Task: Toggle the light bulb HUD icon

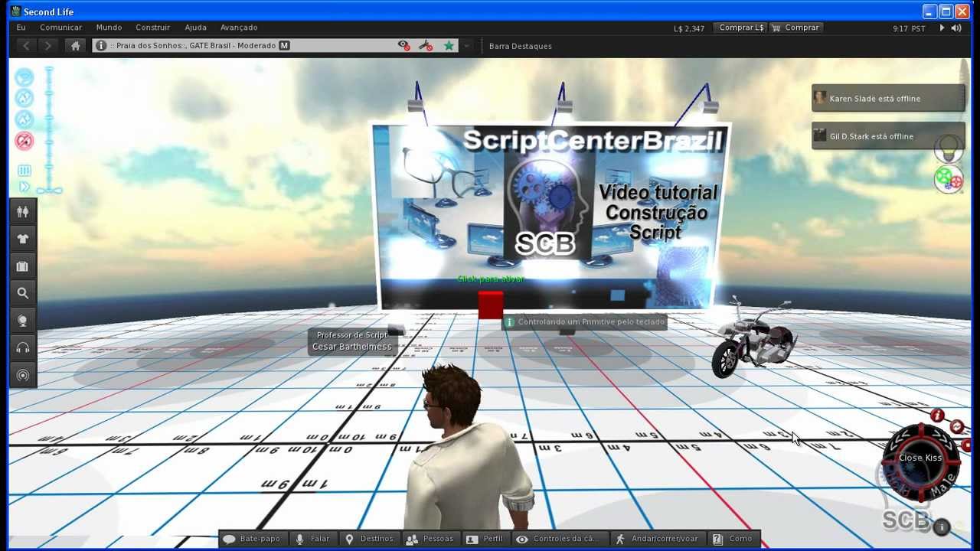Action: pos(949,148)
